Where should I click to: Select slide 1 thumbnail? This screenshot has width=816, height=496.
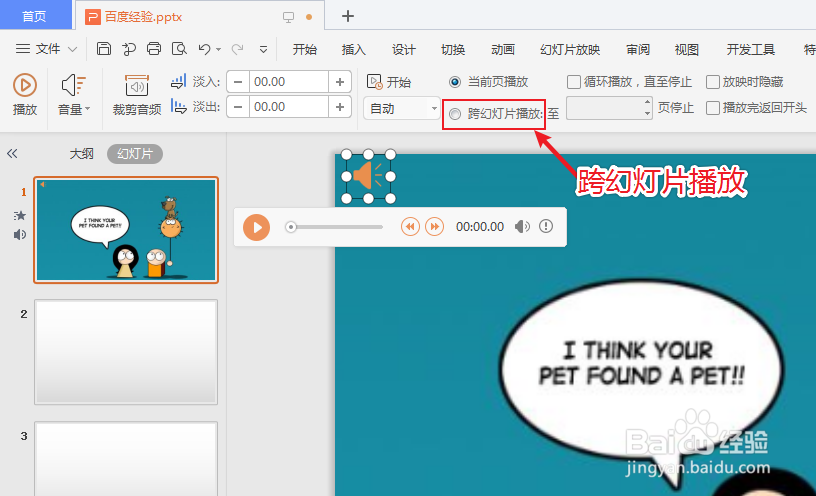coord(126,230)
